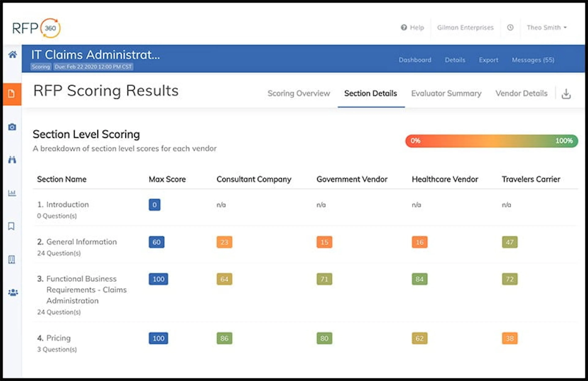Open the clock history icon in the header
Screen dimensions: 588x381
[510, 27]
